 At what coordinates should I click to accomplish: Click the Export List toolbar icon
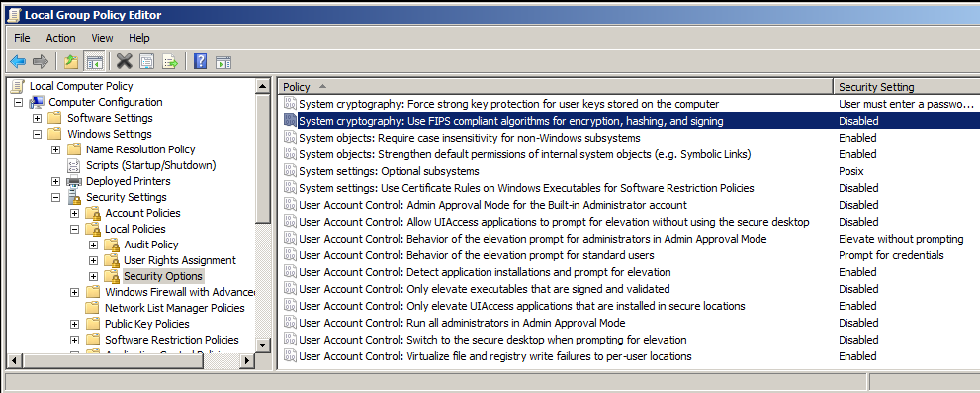170,61
